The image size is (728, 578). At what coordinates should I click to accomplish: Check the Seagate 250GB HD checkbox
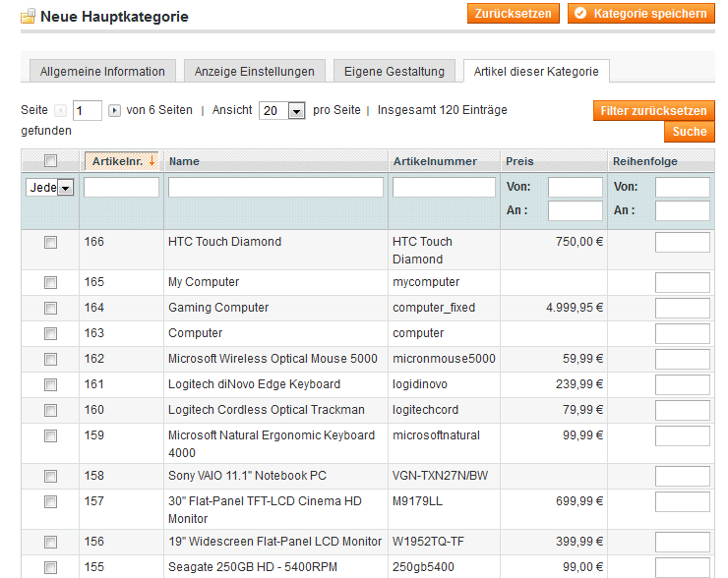click(x=50, y=567)
